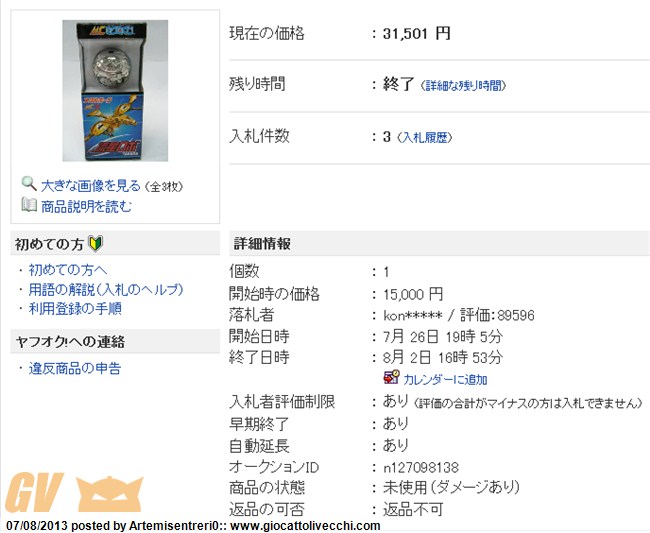The height and width of the screenshot is (533, 650).
Task: Click the green-yellow beginner badge icon
Action: (x=96, y=243)
